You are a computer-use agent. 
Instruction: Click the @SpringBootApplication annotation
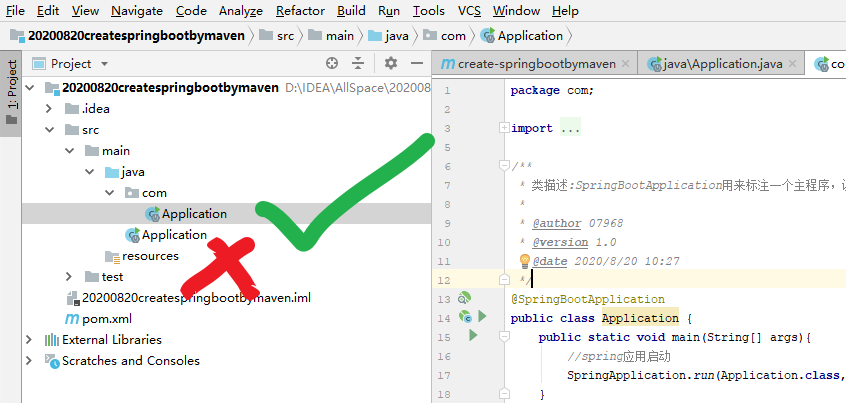click(x=588, y=299)
